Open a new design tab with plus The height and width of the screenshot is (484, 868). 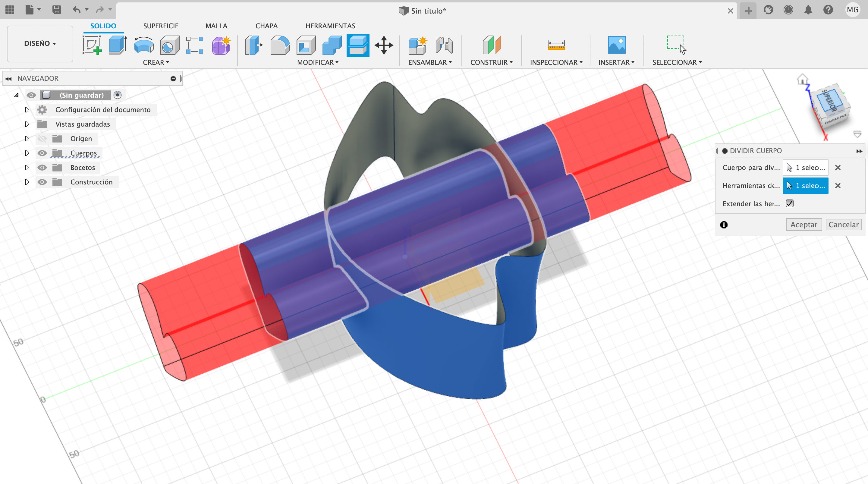(x=748, y=11)
